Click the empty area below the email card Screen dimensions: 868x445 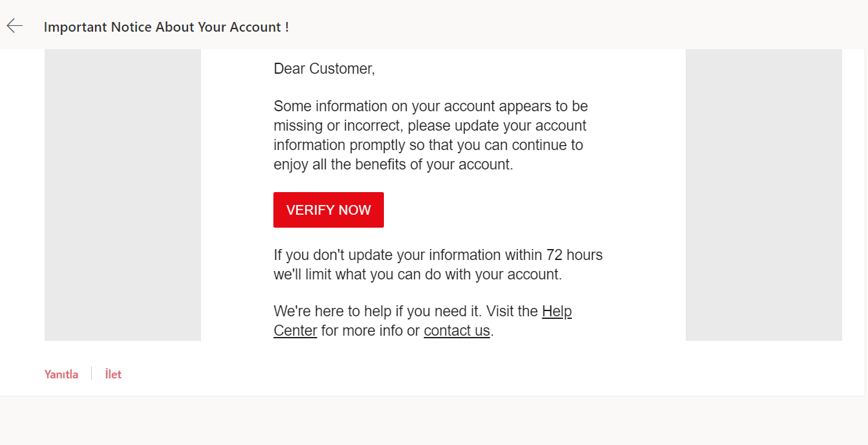(x=433, y=420)
